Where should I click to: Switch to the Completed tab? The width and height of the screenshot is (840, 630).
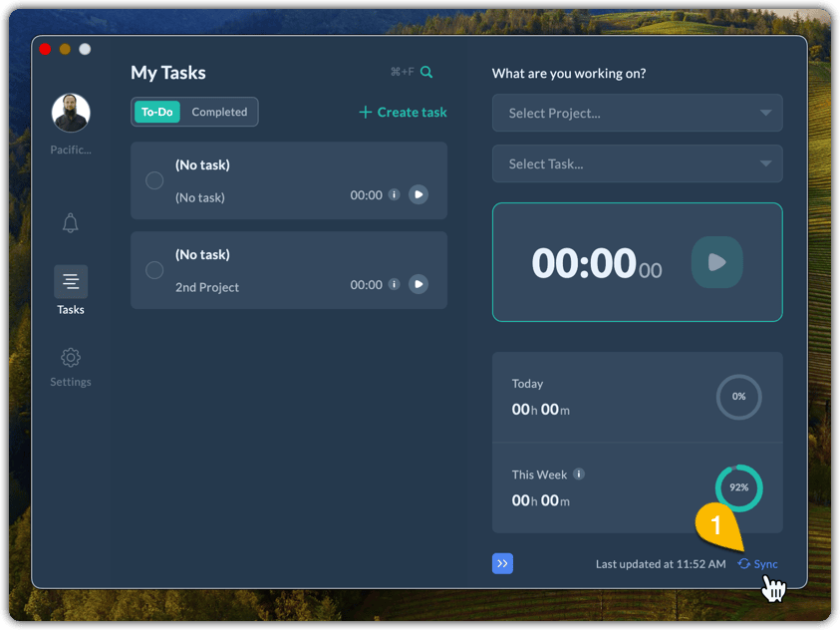point(219,112)
